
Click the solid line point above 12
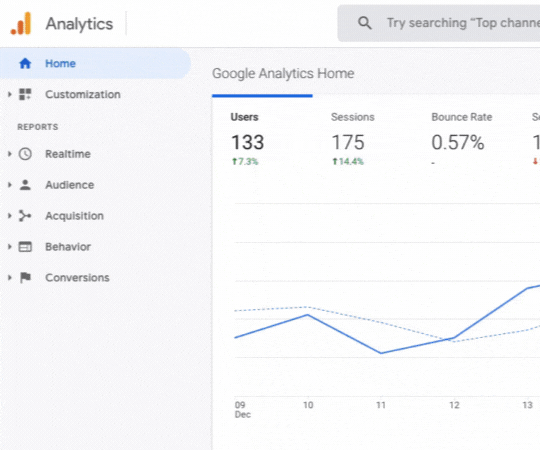tap(454, 338)
